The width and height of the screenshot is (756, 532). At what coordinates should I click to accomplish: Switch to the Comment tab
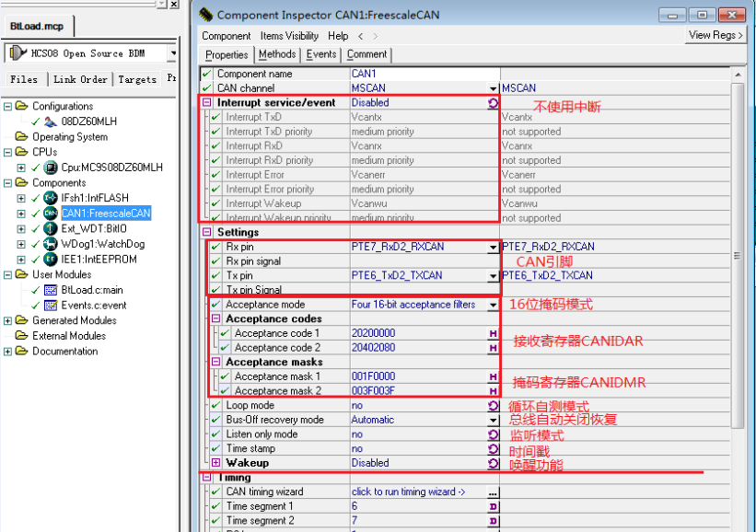(366, 54)
